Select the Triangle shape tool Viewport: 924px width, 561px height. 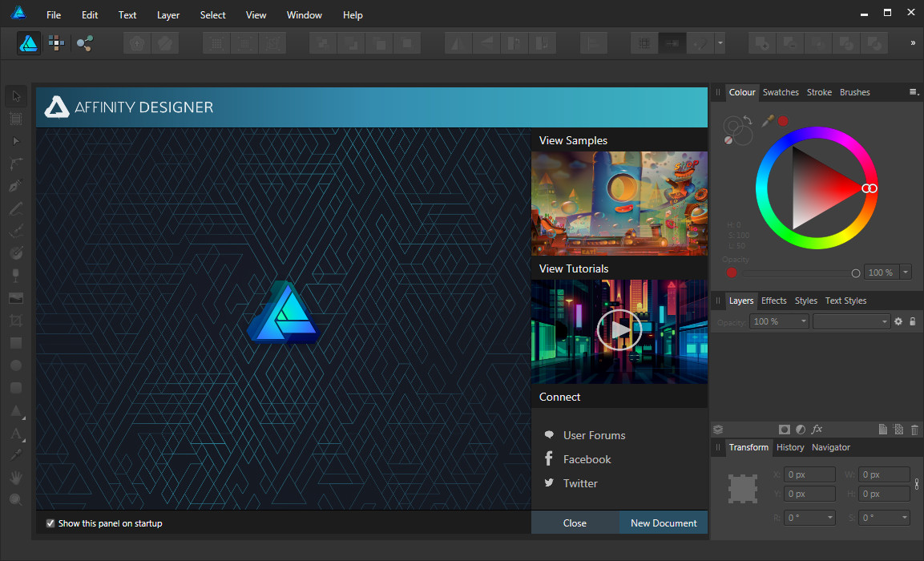[x=16, y=410]
